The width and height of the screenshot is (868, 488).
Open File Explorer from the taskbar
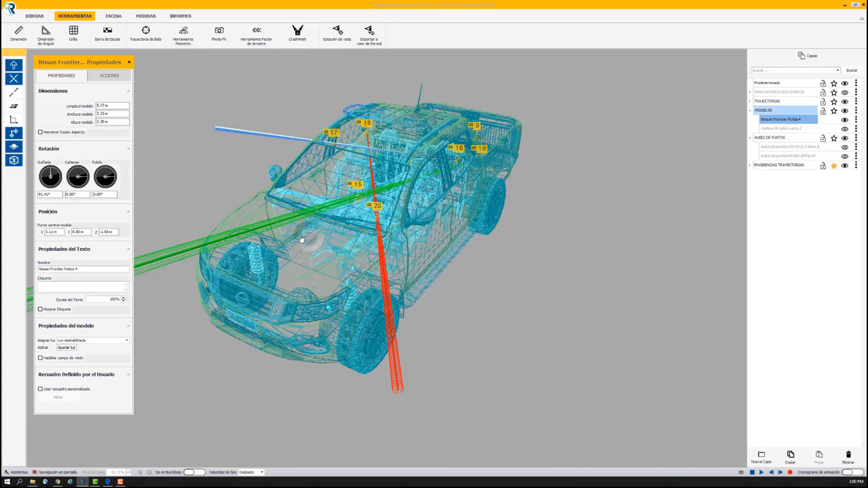[32, 482]
